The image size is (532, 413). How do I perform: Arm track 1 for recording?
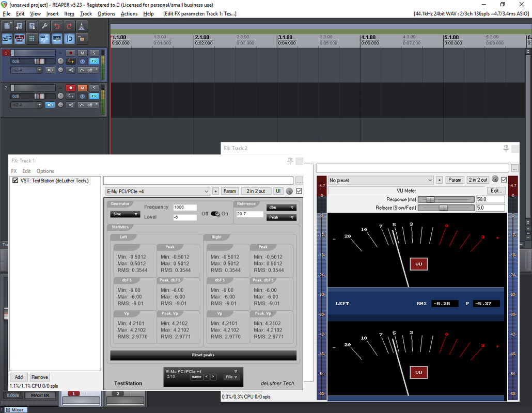(x=71, y=53)
